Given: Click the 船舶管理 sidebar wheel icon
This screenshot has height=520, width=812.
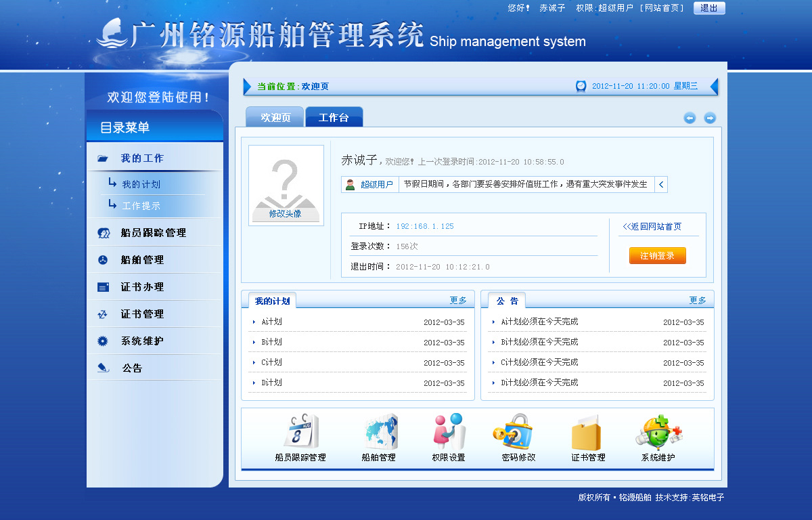Looking at the screenshot, I should click(x=103, y=260).
